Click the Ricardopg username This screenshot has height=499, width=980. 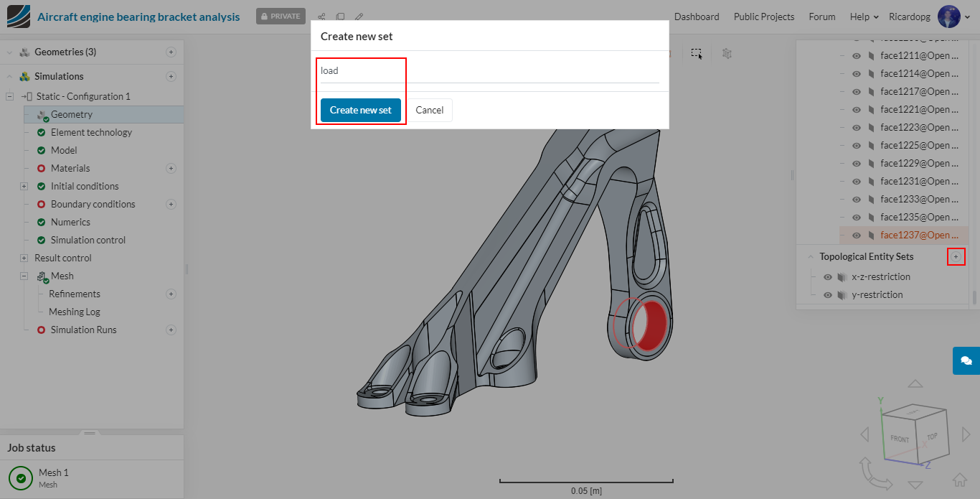(x=910, y=17)
